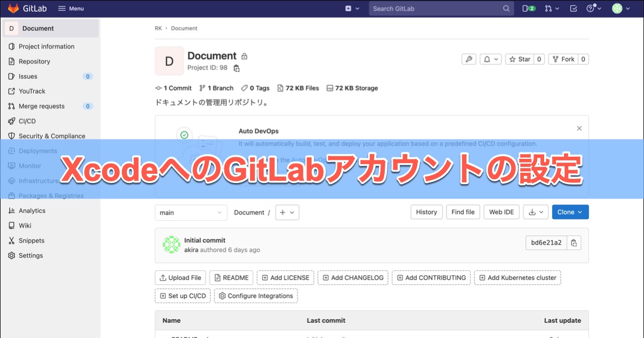Screen dimensions: 644x338
Task: Click commit hash bd6e21a2
Action: point(546,243)
